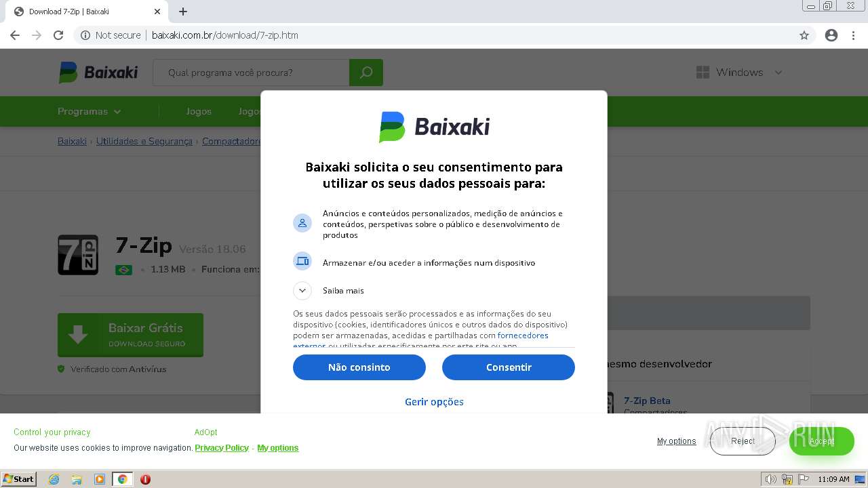Image resolution: width=868 pixels, height=488 pixels.
Task: Click the Chrome taskbar icon
Action: [x=123, y=479]
